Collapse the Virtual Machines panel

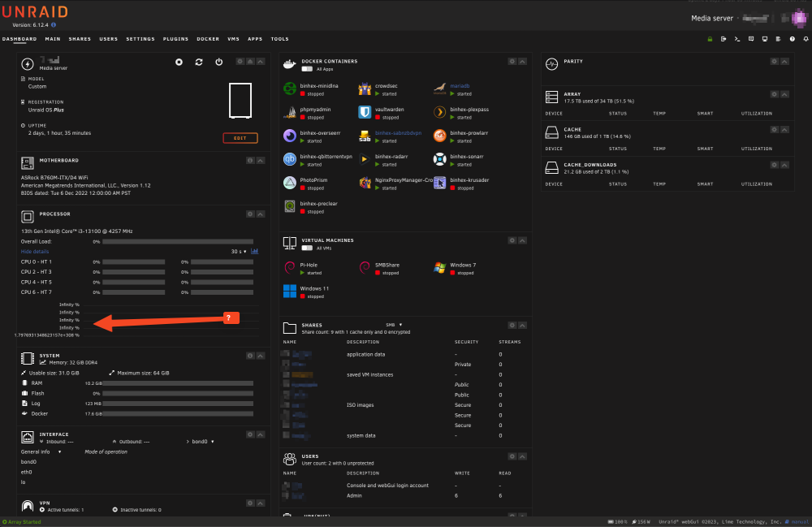point(522,240)
